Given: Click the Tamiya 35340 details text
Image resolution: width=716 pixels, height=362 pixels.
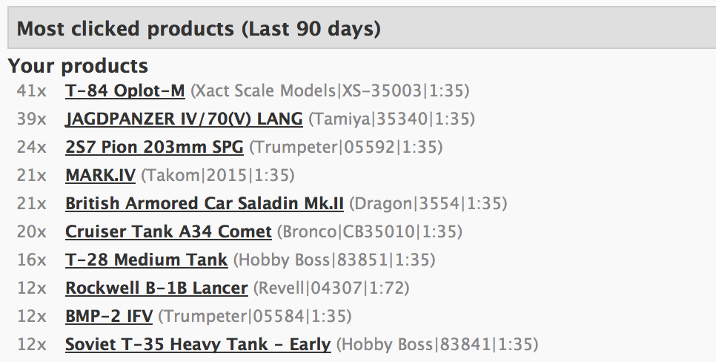Looking at the screenshot, I should [x=392, y=119].
